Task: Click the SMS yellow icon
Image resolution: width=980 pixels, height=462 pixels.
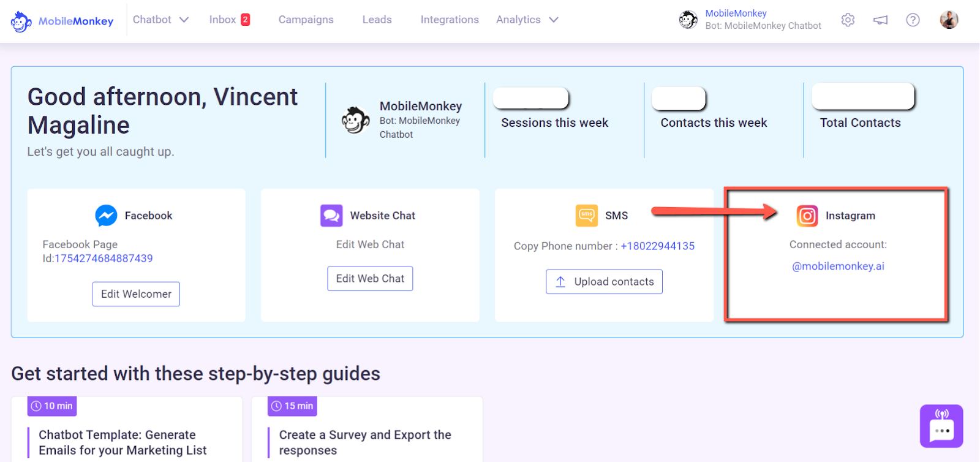Action: (586, 216)
